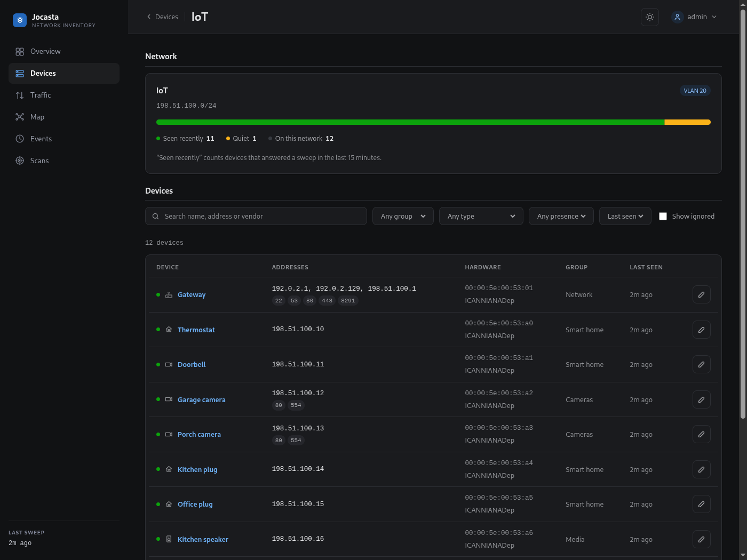Open the Office plug device link

click(x=195, y=504)
